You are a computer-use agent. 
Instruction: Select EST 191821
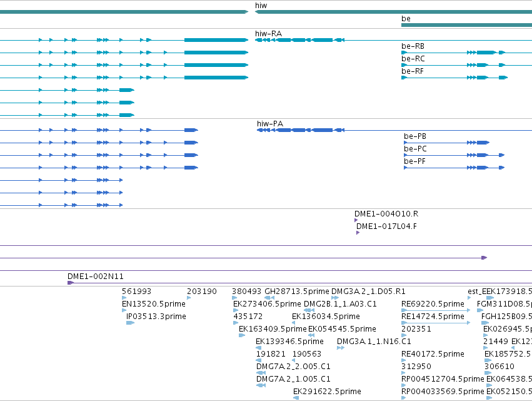click(x=271, y=354)
